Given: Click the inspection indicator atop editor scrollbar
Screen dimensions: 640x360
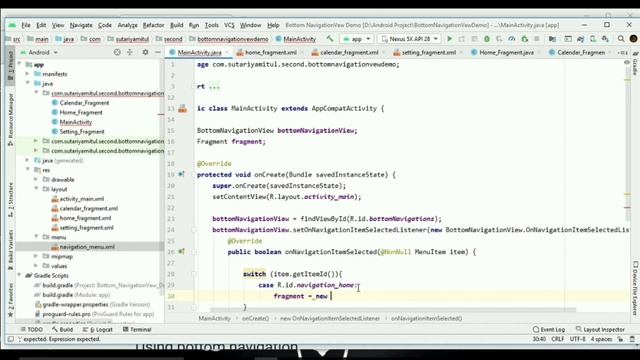Looking at the screenshot, I should click(x=627, y=62).
